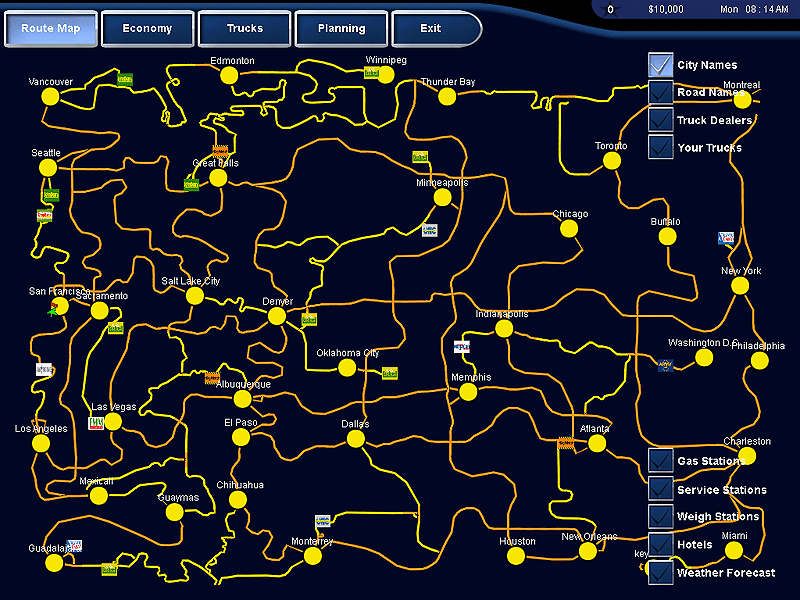Select the Chicago city node

(x=569, y=228)
